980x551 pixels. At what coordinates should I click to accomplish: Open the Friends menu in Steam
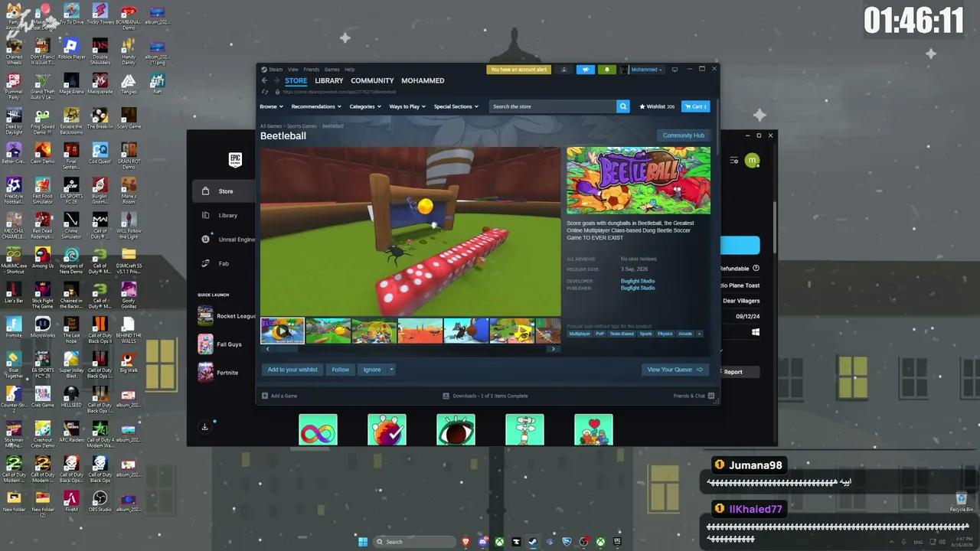coord(311,70)
